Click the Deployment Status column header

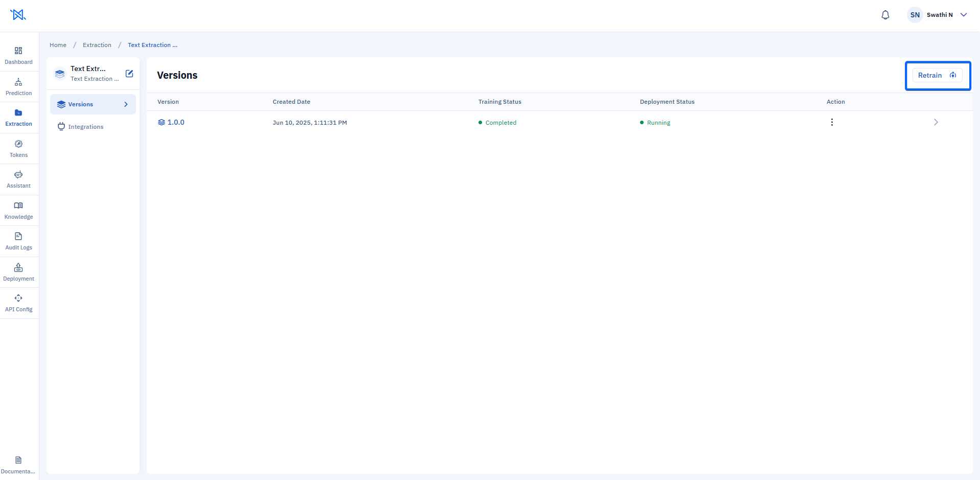(667, 102)
